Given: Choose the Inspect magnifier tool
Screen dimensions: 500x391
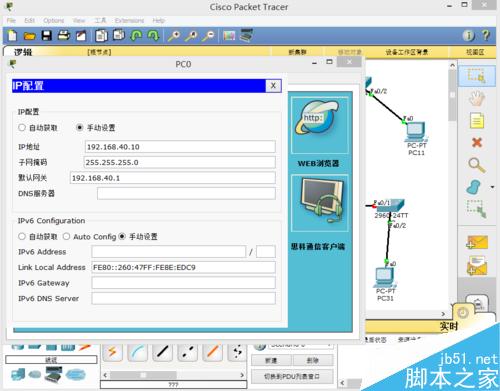Looking at the screenshot, I should (x=477, y=165).
